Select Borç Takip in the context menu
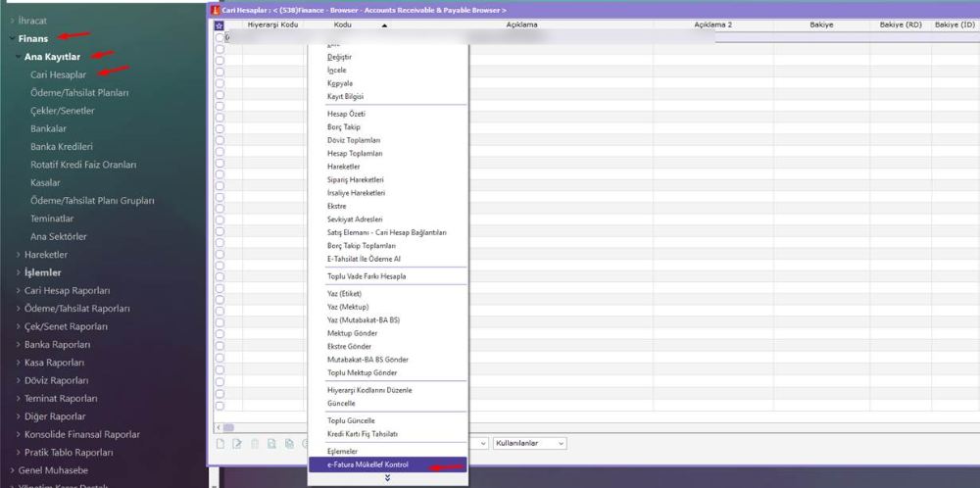 point(343,126)
